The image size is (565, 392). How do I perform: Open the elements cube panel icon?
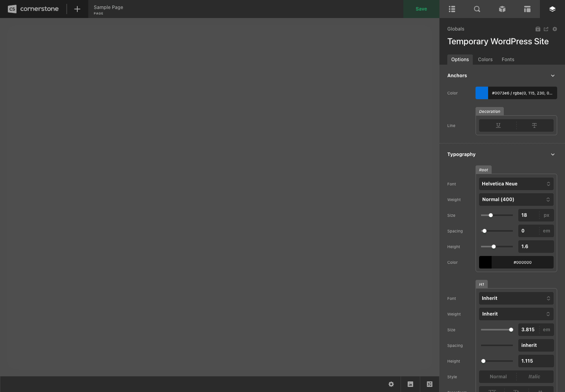502,9
